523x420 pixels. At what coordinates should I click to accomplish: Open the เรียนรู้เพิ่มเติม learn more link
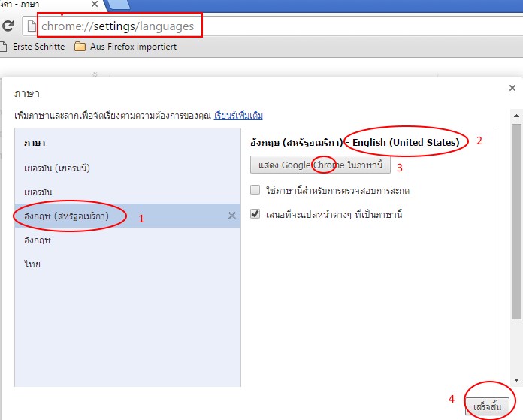pyautogui.click(x=238, y=116)
